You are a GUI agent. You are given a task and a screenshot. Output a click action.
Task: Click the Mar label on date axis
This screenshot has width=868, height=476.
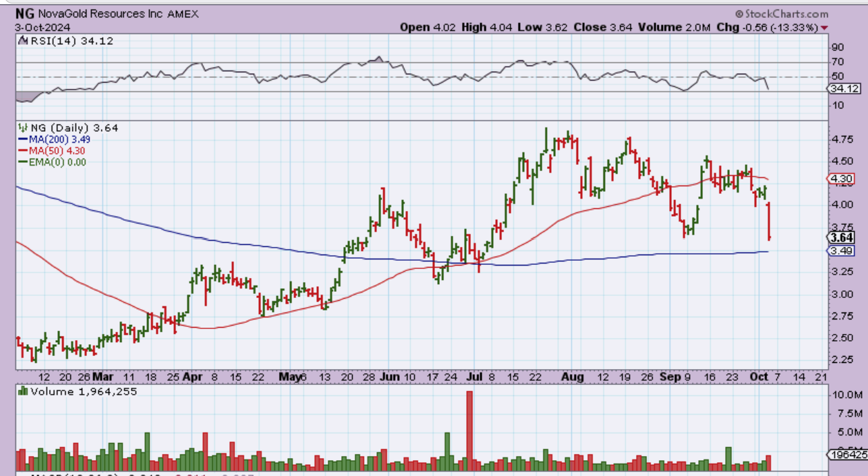point(104,377)
